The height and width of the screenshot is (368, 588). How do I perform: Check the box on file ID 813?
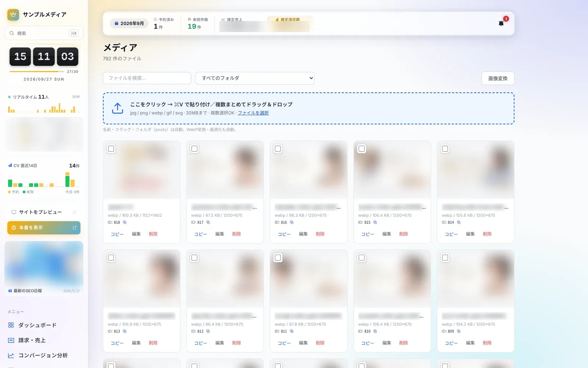point(111,258)
